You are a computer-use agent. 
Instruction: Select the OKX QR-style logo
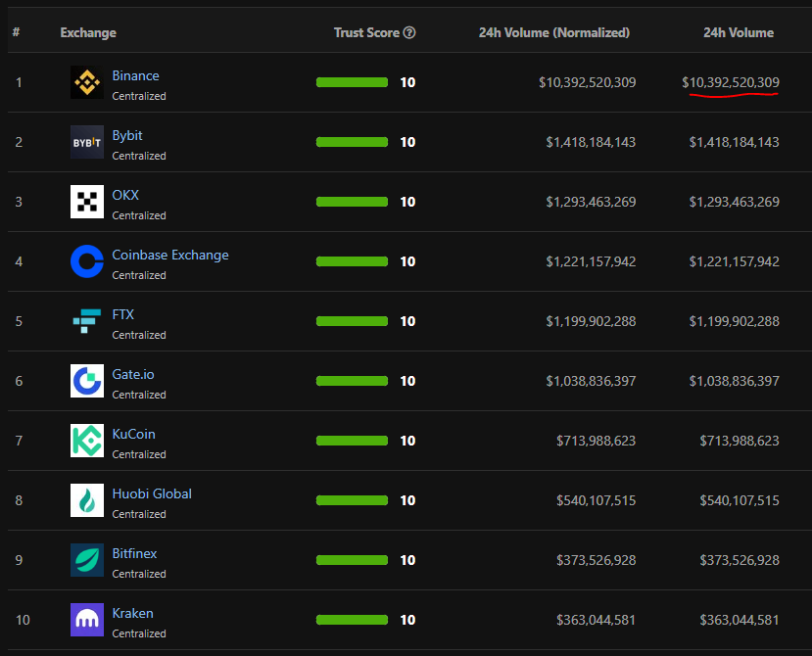[x=86, y=202]
